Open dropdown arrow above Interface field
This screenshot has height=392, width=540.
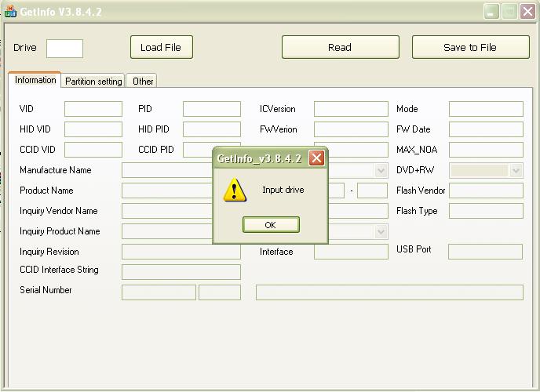pos(381,231)
